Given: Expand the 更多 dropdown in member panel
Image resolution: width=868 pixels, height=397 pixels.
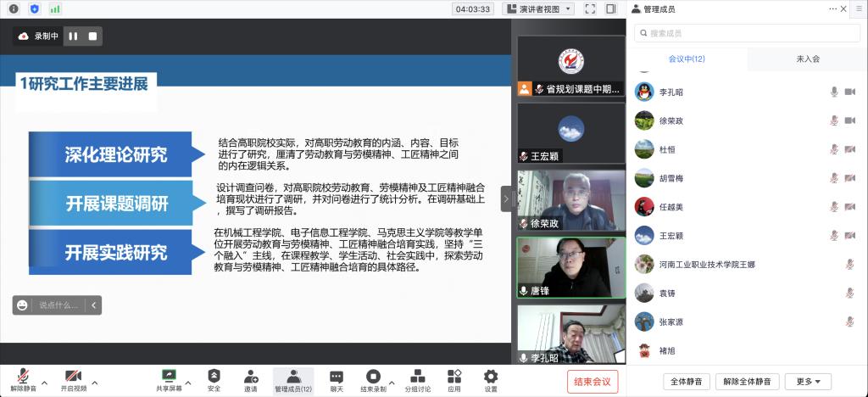Looking at the screenshot, I should tap(807, 381).
